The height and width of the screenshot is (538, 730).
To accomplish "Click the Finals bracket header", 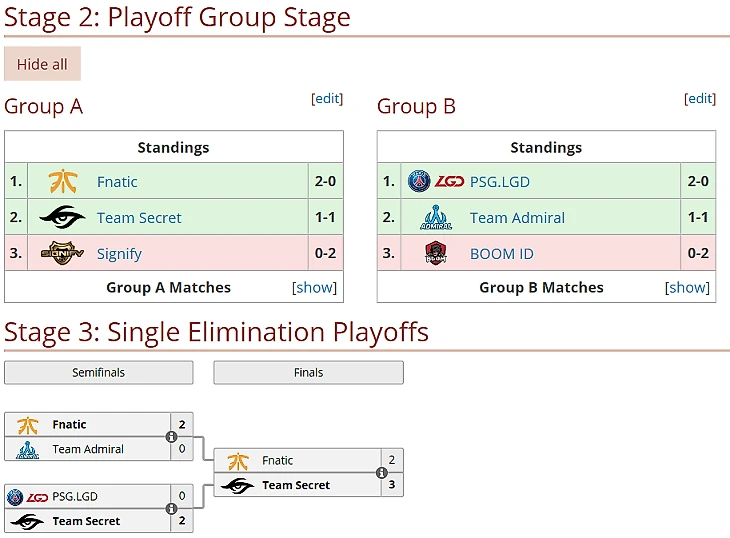I will coord(308,373).
